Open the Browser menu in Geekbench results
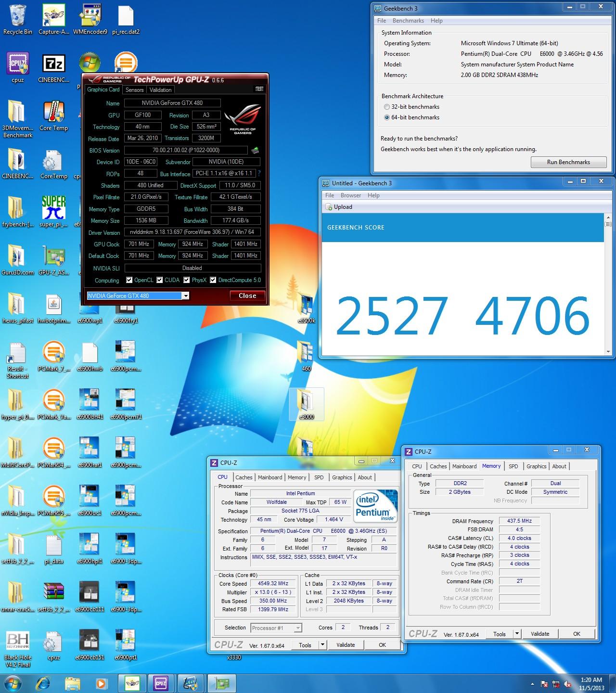The width and height of the screenshot is (616, 693). click(351, 195)
